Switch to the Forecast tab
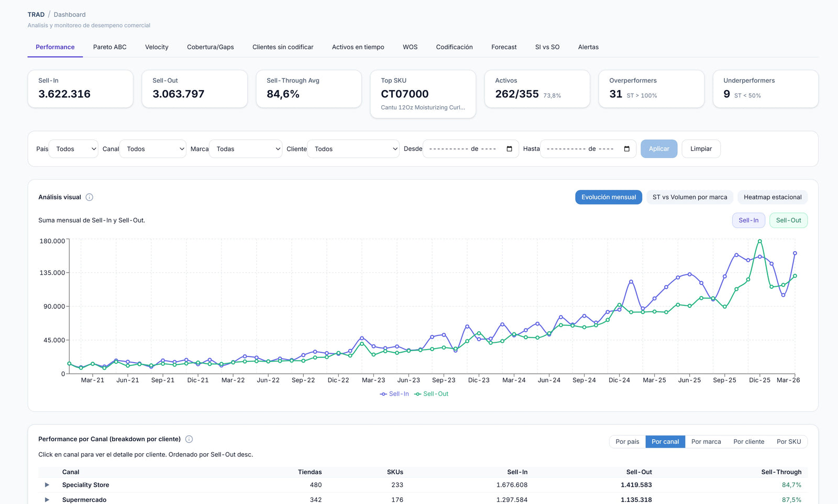The image size is (838, 504). [x=504, y=47]
